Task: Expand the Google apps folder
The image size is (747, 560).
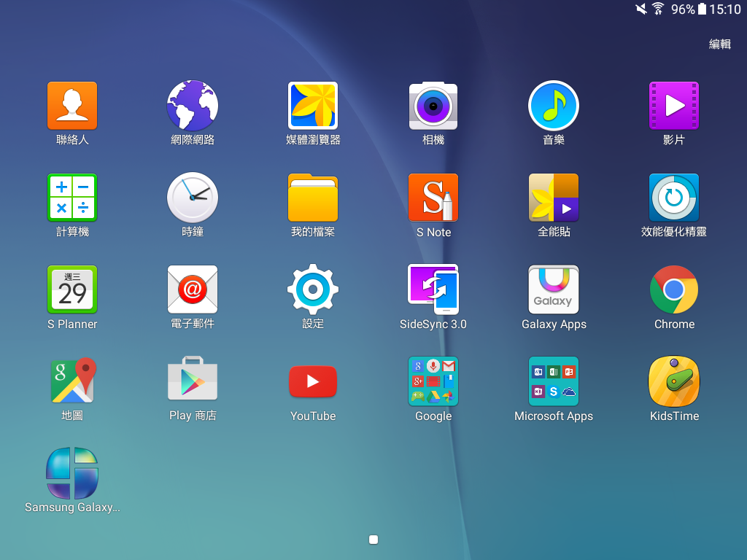Action: pos(433,381)
